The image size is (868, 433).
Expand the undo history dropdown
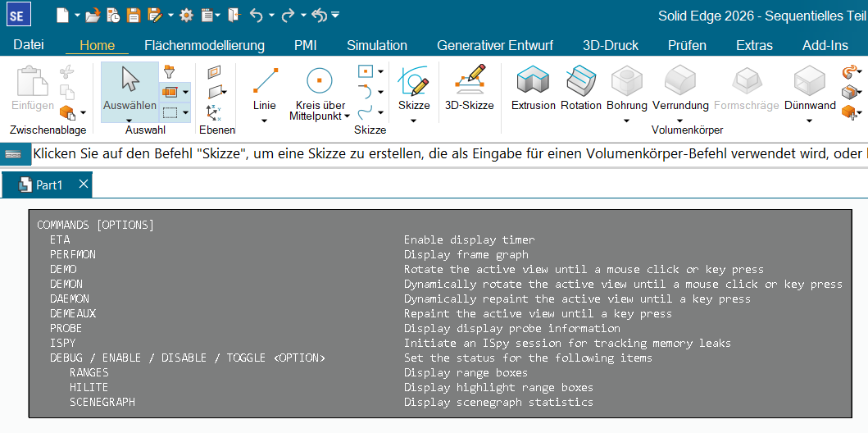pos(271,16)
